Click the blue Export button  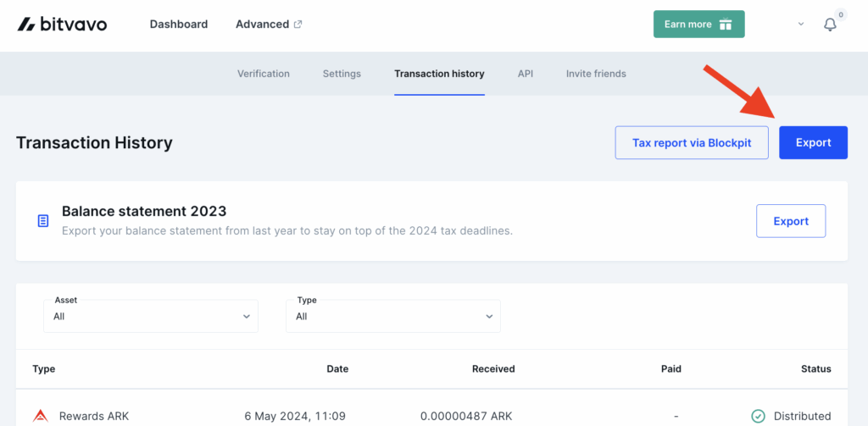[x=813, y=142]
